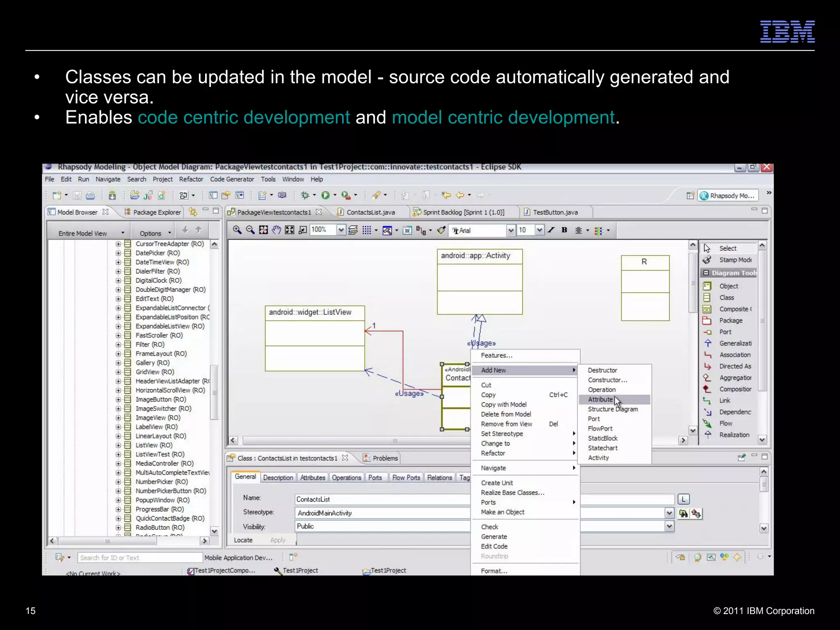Select the Port tool in palette
The width and height of the screenshot is (840, 630).
coord(725,332)
